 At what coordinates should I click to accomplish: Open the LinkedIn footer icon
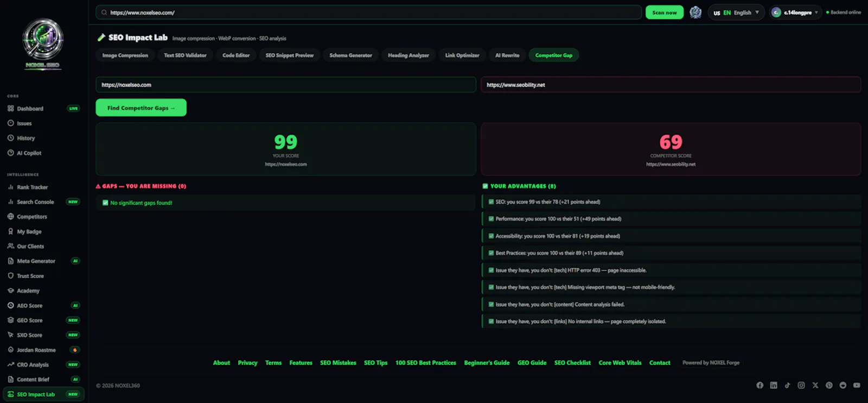pos(774,385)
